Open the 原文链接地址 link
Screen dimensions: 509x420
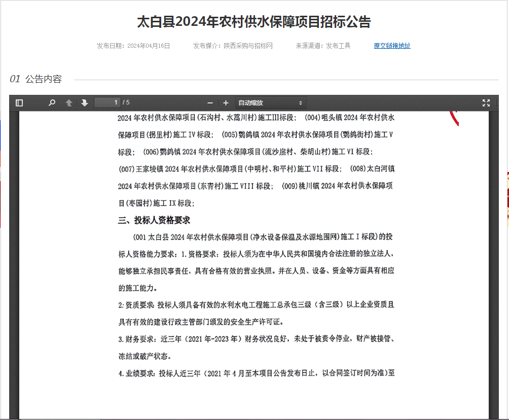[392, 46]
